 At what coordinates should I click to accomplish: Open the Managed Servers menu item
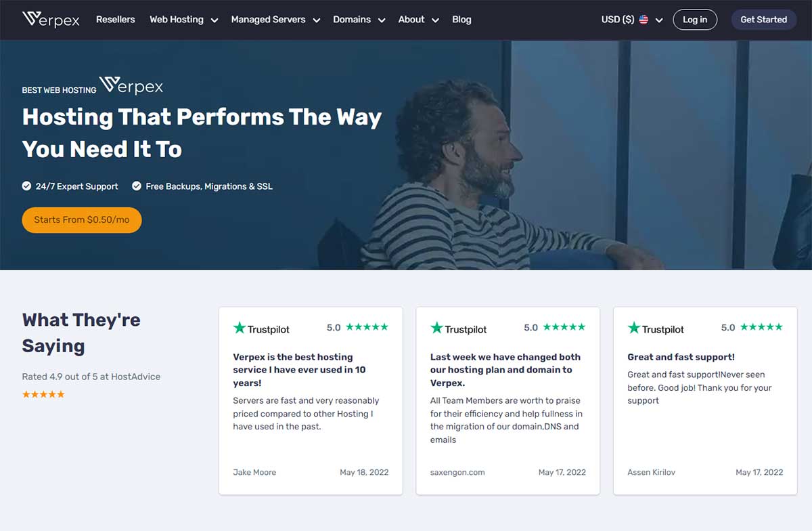click(268, 20)
